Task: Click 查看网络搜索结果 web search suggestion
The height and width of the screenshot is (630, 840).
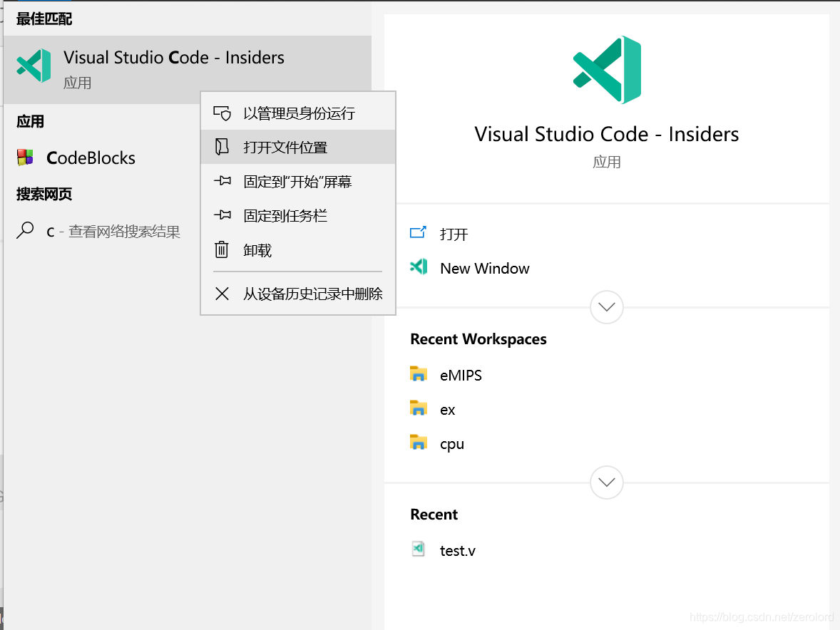Action: point(123,232)
